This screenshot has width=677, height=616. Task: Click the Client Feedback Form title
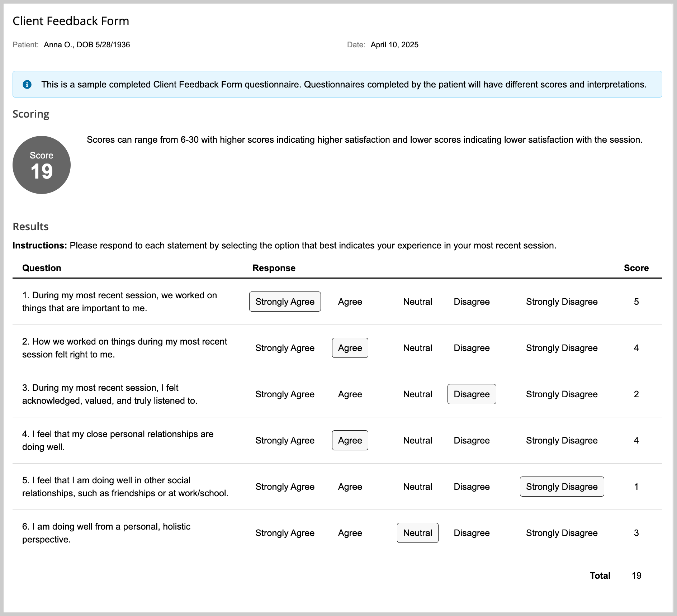pyautogui.click(x=71, y=21)
